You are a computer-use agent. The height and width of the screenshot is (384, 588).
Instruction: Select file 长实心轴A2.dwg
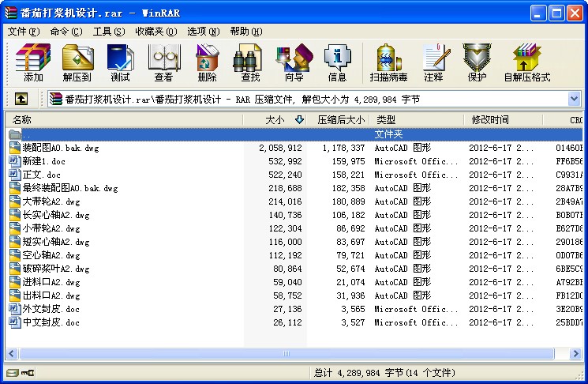tap(56, 215)
